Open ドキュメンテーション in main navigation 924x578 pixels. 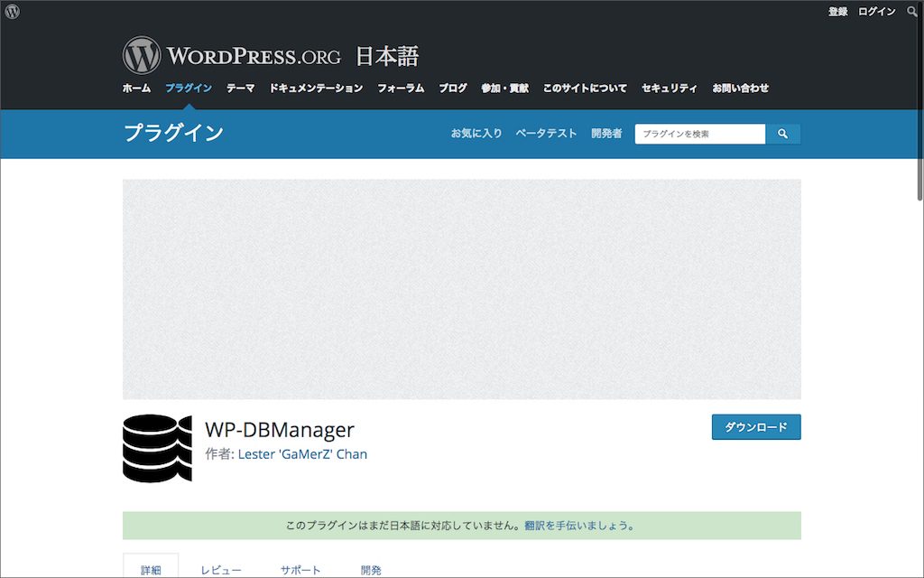[x=316, y=88]
